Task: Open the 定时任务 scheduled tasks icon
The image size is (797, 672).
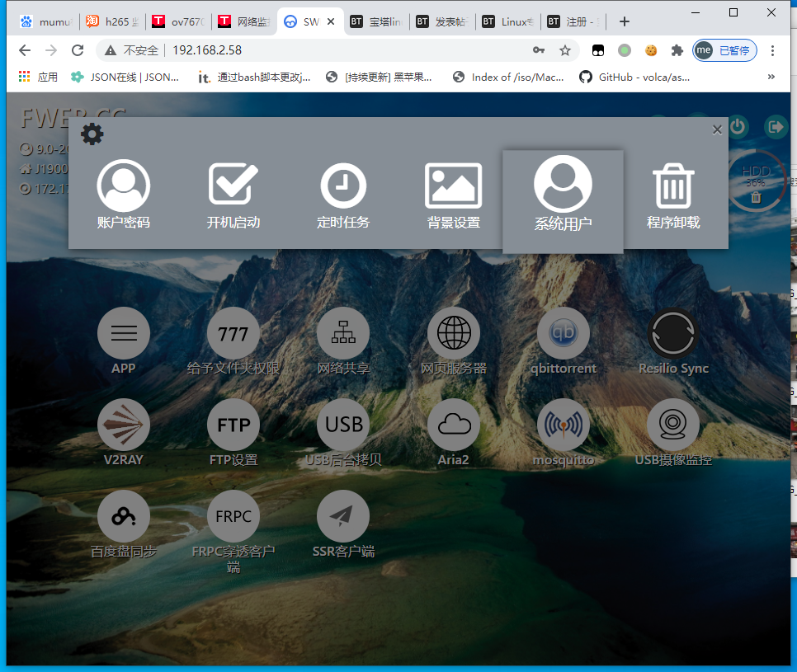Action: 343,194
